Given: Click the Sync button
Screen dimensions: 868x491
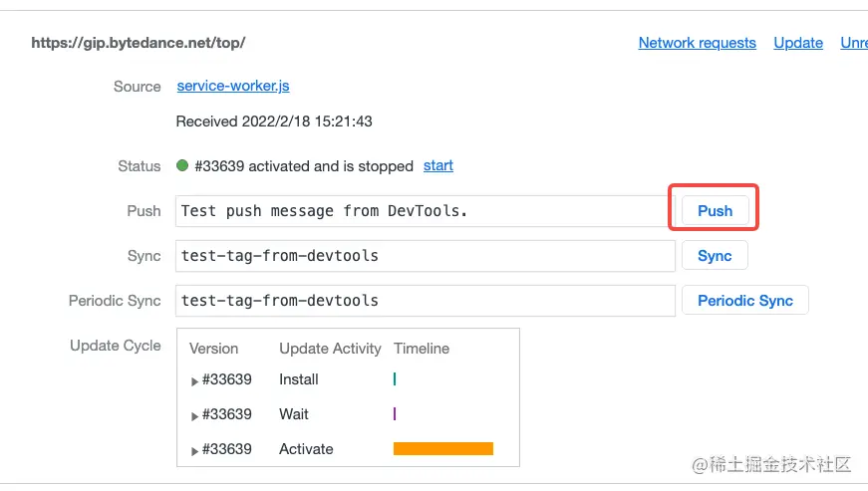Looking at the screenshot, I should [715, 256].
